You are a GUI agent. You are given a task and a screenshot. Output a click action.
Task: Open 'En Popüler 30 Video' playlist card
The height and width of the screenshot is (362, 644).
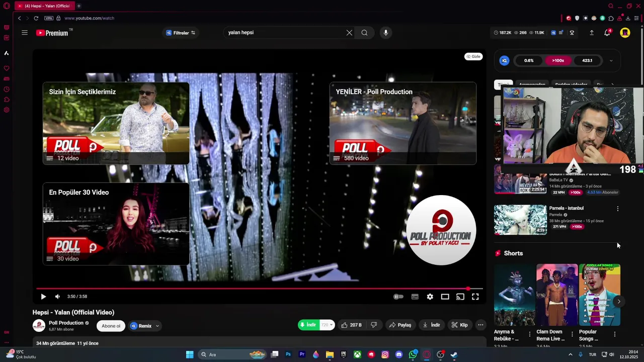tap(116, 224)
